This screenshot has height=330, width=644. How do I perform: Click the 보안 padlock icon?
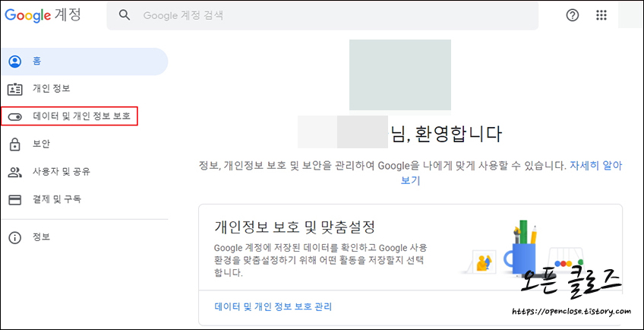pos(15,144)
